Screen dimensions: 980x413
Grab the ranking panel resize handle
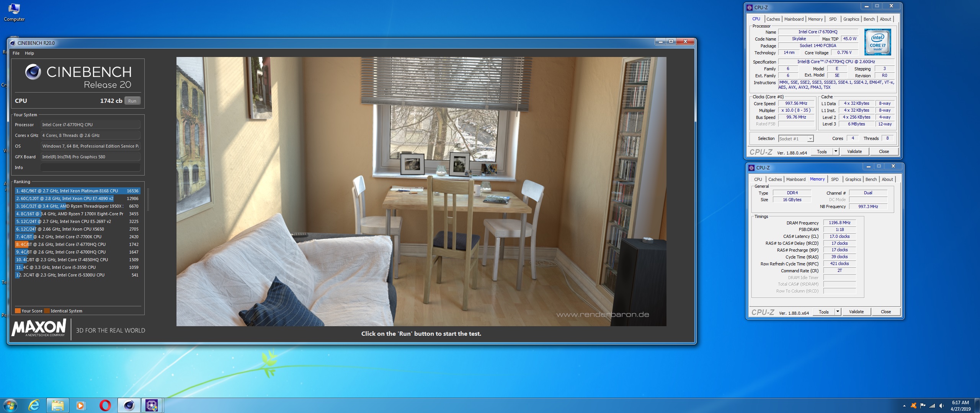coord(148,199)
